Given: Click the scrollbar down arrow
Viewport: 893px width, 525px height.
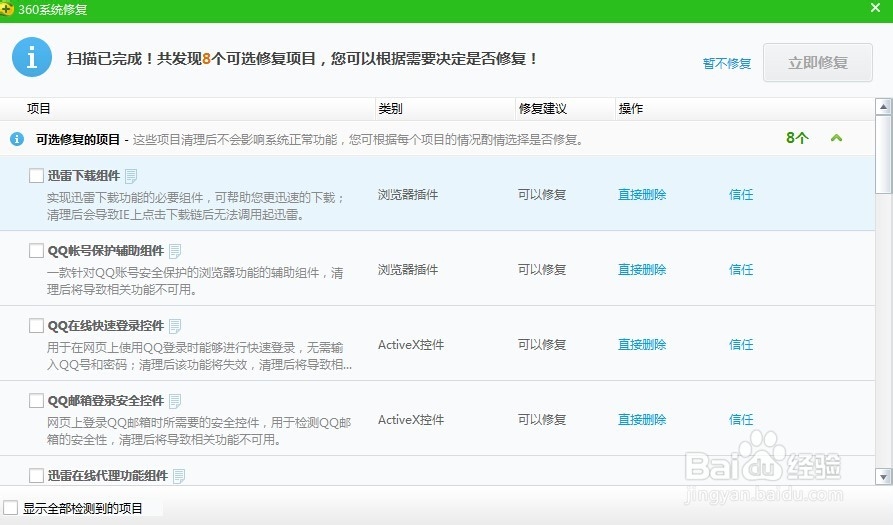Looking at the screenshot, I should [x=883, y=477].
